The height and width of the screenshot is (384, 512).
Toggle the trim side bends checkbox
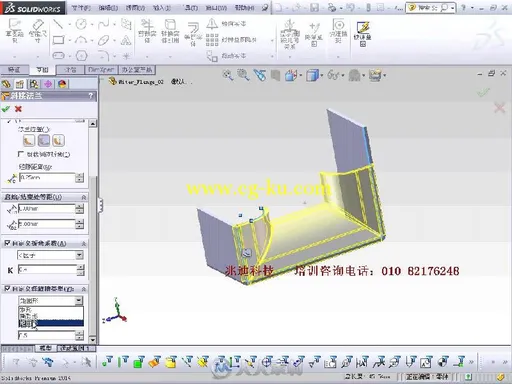click(x=21, y=154)
